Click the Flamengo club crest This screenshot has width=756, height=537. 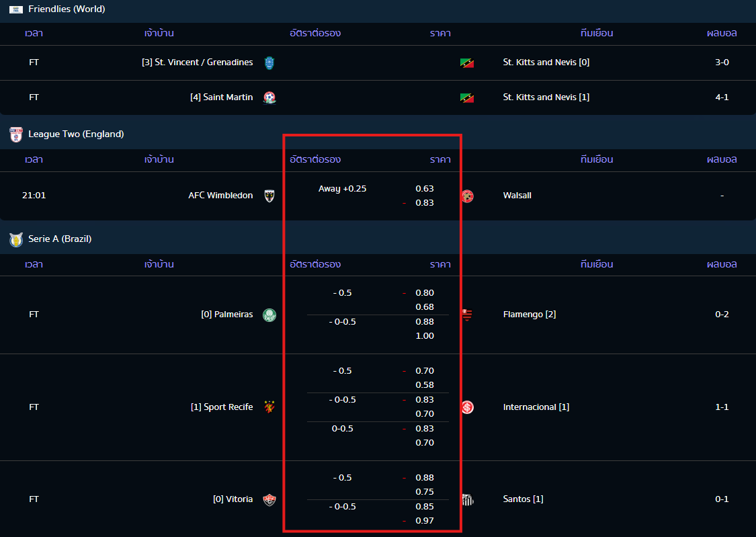pos(467,315)
